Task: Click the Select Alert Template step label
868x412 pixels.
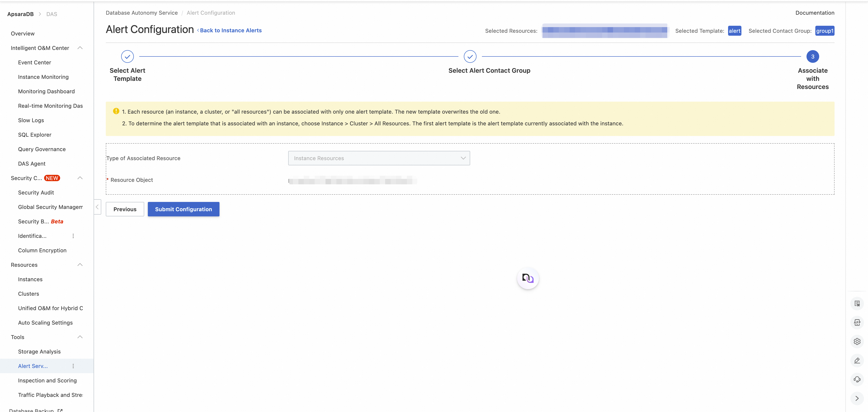Action: tap(127, 74)
